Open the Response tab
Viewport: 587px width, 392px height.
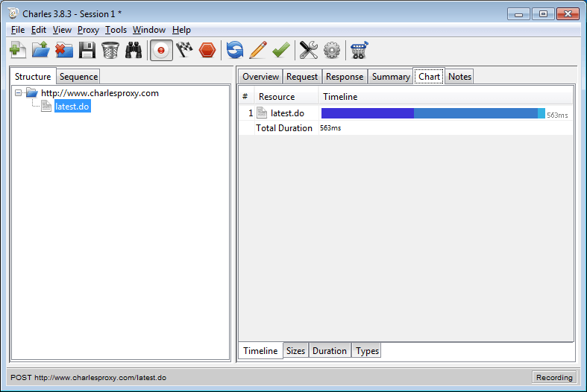click(345, 77)
